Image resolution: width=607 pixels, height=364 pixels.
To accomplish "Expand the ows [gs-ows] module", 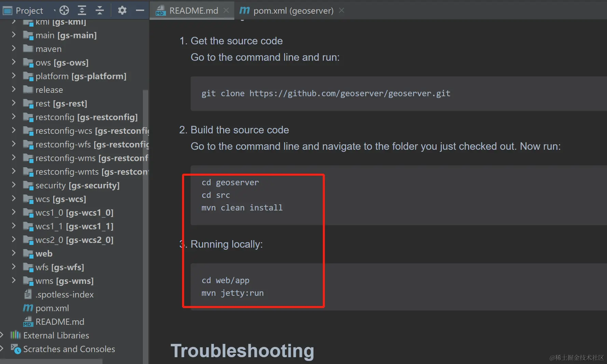I will 14,62.
